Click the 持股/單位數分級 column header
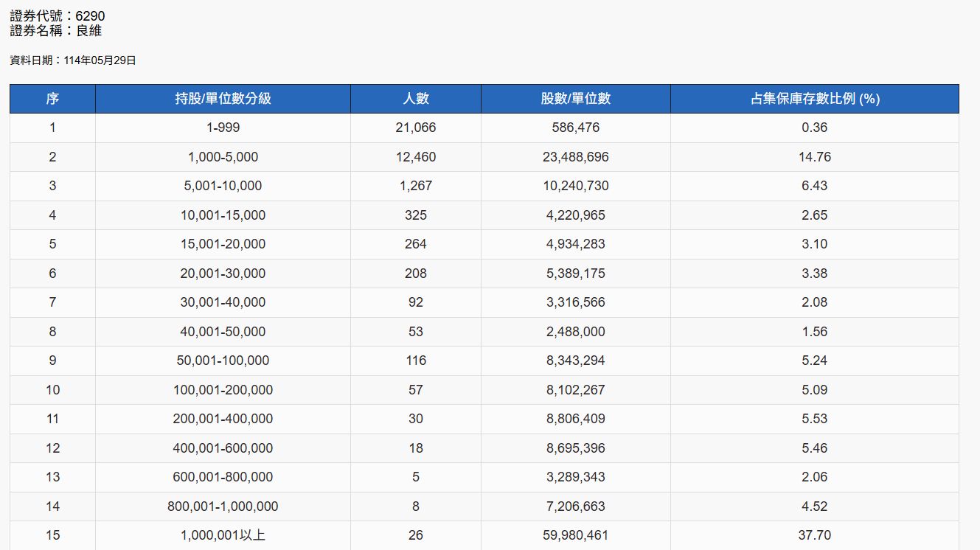Viewport: 980px width, 550px height. [x=223, y=99]
